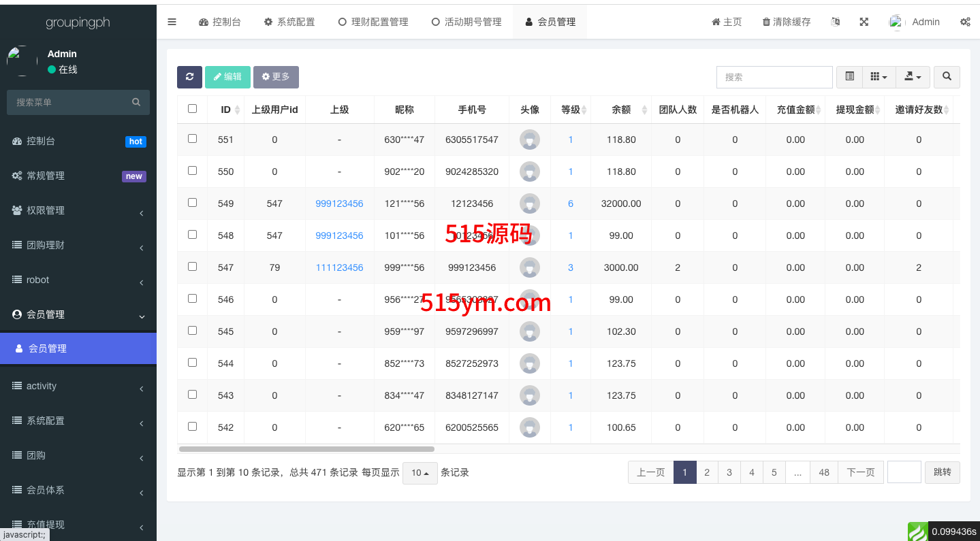Switch to the 系统配置 tab
The image size is (980, 541).
(x=289, y=22)
